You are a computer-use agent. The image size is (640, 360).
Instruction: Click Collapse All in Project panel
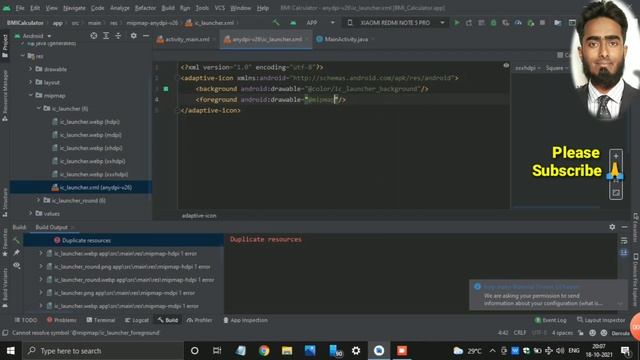[x=118, y=36]
